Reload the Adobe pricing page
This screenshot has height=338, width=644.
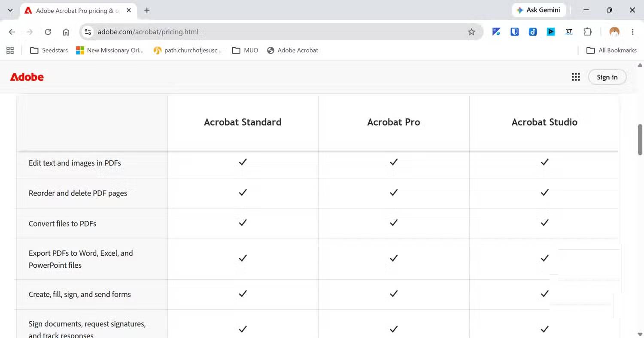pos(48,32)
